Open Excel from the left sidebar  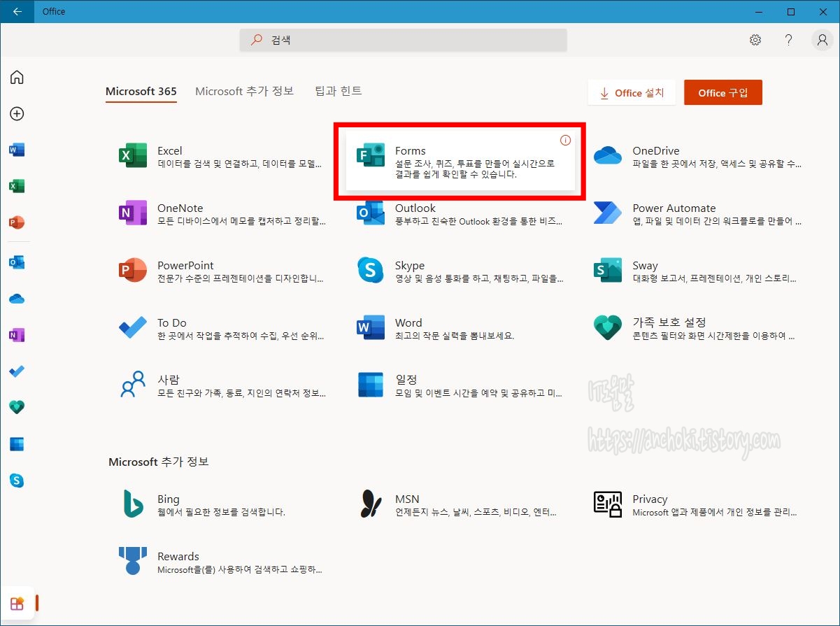coord(17,186)
